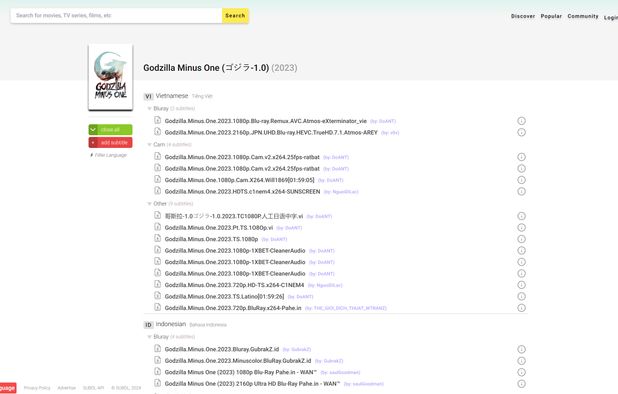
Task: Open Godzilla.Minus.One.2023.Minuscolor.BluRay.GubrakZ.id subtitle link
Action: [x=238, y=361]
